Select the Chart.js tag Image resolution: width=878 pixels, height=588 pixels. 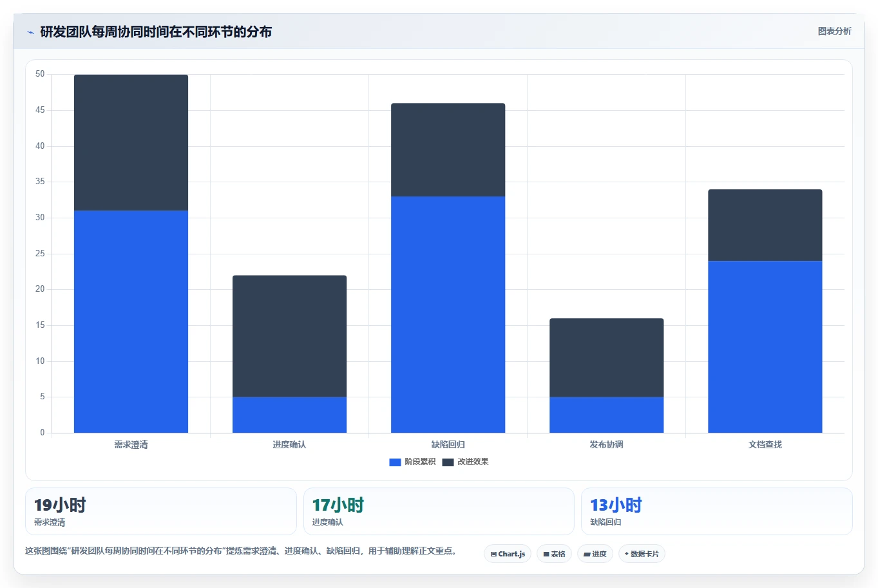click(508, 554)
